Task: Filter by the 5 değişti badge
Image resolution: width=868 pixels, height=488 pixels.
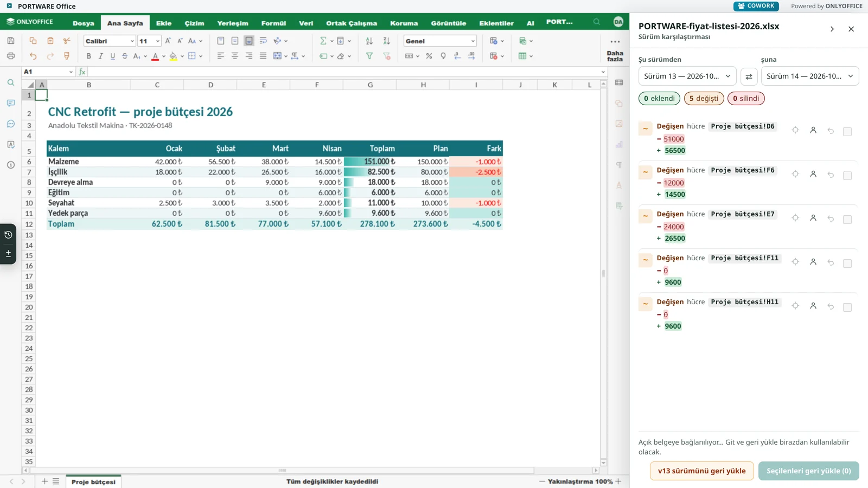Action: [x=704, y=98]
